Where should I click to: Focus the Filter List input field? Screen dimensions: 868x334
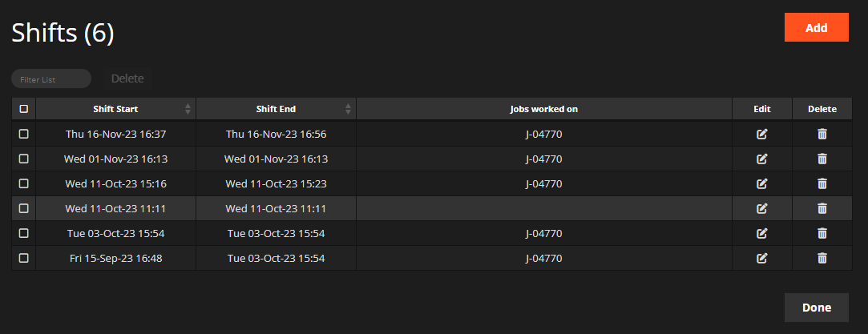51,79
